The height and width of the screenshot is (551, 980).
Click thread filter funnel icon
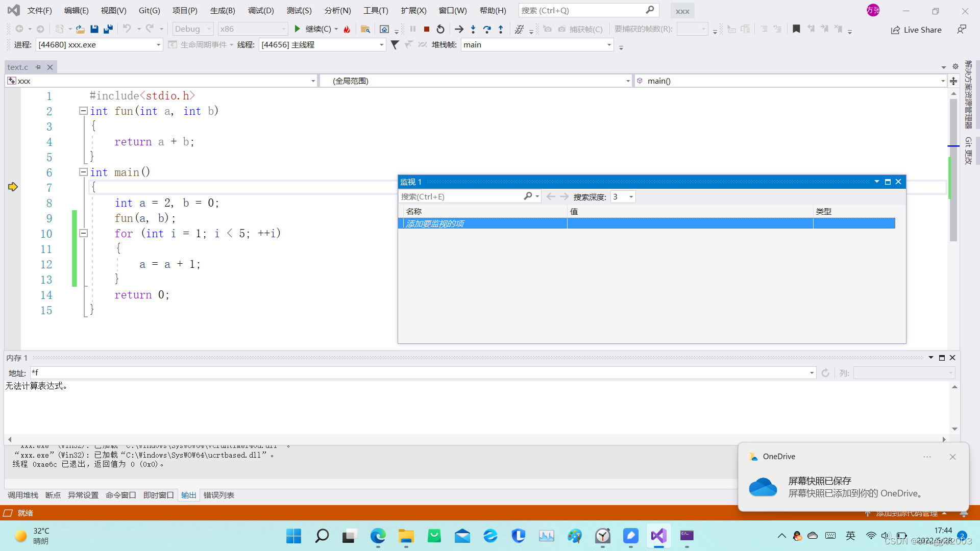pos(395,45)
